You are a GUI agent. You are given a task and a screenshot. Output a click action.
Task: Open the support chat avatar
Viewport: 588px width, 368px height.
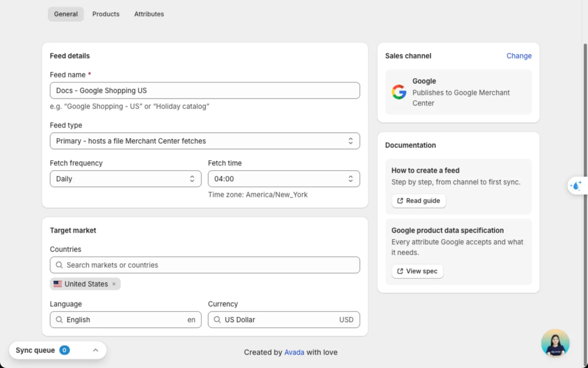tap(555, 343)
